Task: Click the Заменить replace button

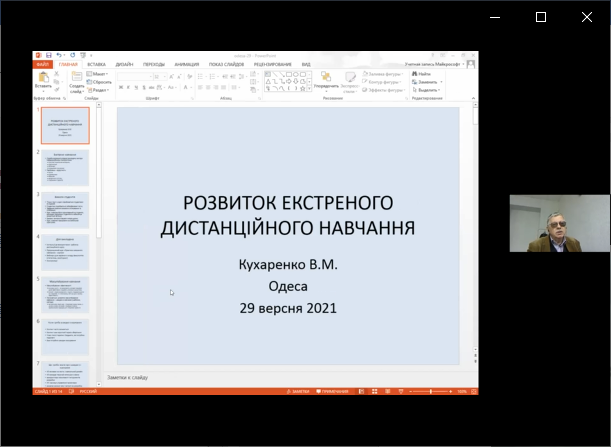Action: [x=425, y=82]
